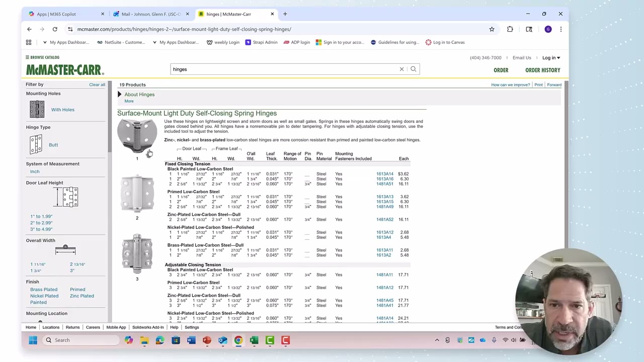
Task: Reload the page
Action: [55, 29]
